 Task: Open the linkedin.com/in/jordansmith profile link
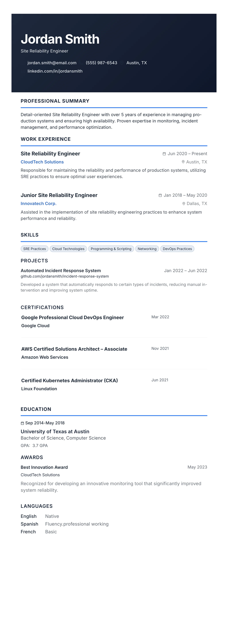55,71
